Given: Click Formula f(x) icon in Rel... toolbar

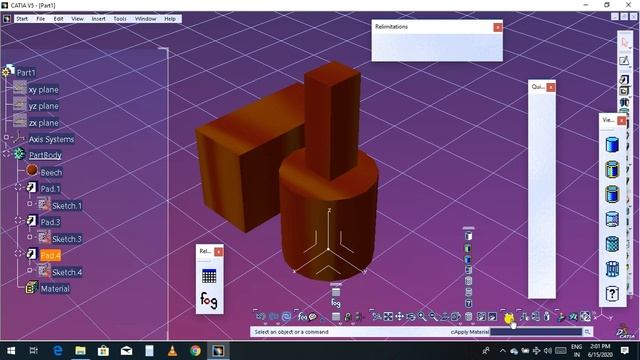Looking at the screenshot, I should click(209, 300).
